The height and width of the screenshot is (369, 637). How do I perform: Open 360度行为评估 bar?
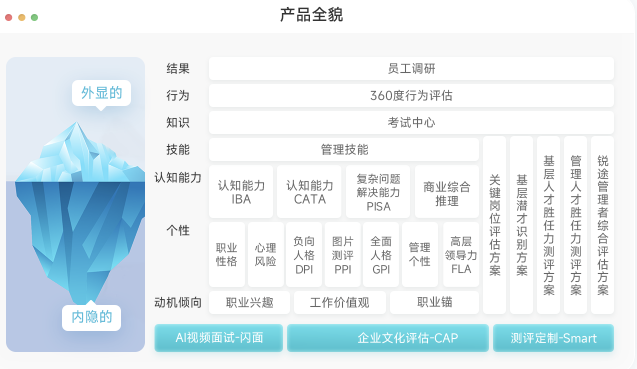[x=411, y=96]
